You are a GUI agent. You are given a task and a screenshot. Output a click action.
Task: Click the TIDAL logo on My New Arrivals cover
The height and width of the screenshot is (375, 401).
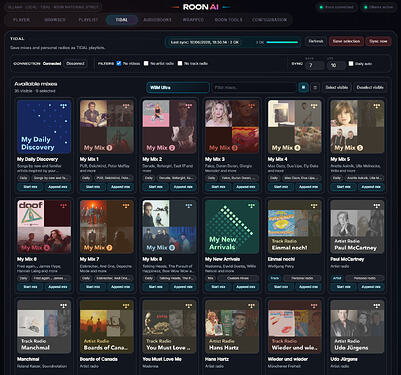(x=251, y=206)
